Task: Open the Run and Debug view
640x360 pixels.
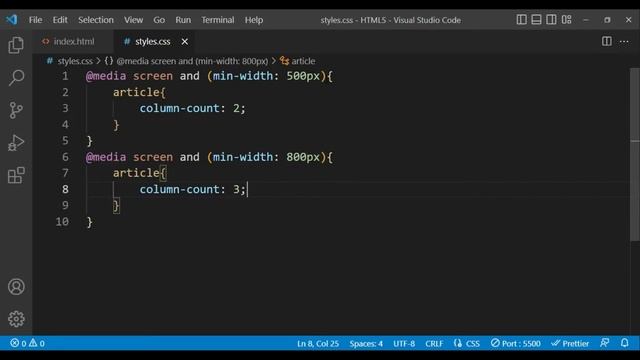Action: [x=16, y=143]
